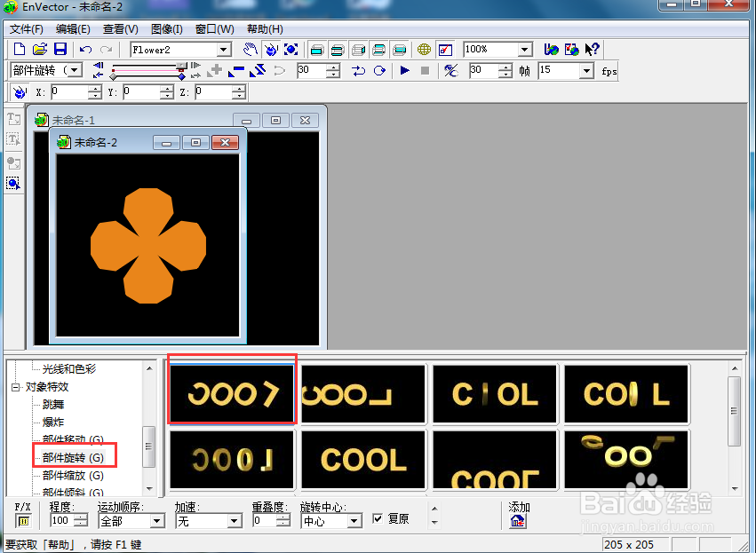756x553 pixels.
Task: Open the 旋转中心 中心 dropdown
Action: pyautogui.click(x=354, y=521)
